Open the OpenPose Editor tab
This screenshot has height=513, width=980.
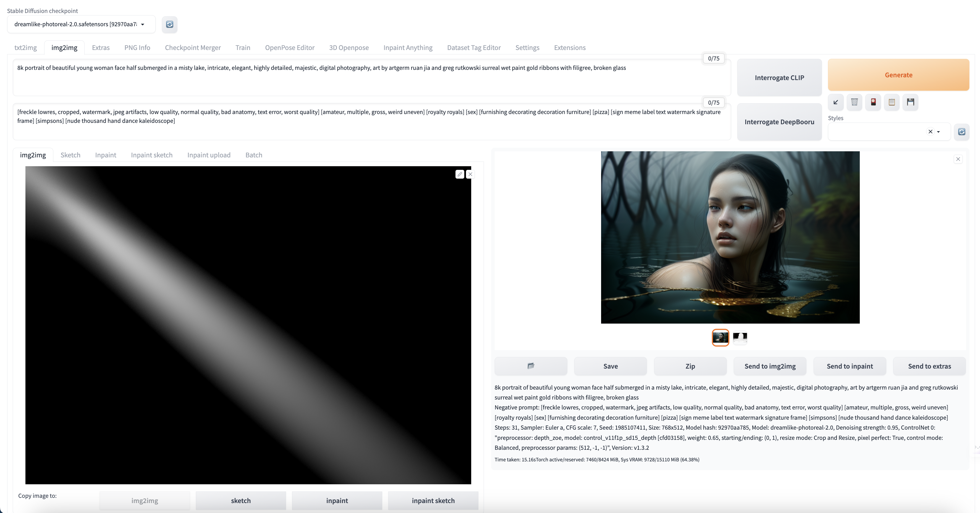pyautogui.click(x=290, y=47)
